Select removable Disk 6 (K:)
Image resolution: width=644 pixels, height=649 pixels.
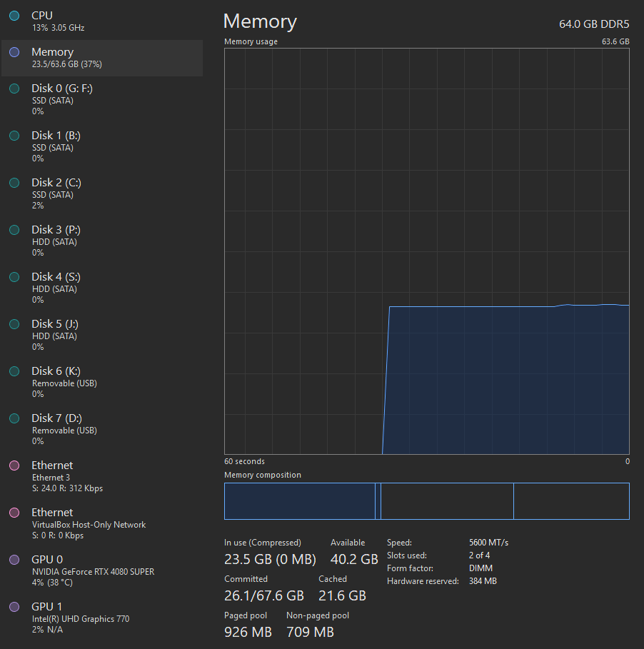(102, 382)
